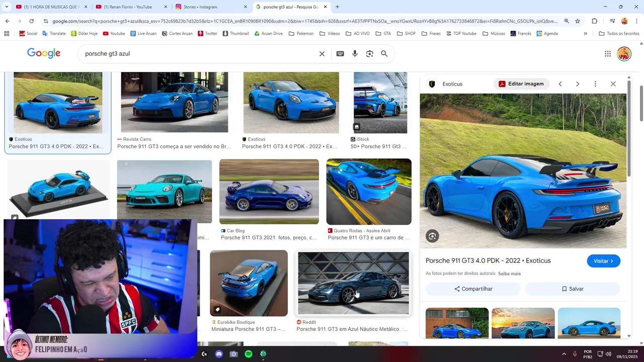This screenshot has width=644, height=362.
Task: Reload the page
Action: 31,21
